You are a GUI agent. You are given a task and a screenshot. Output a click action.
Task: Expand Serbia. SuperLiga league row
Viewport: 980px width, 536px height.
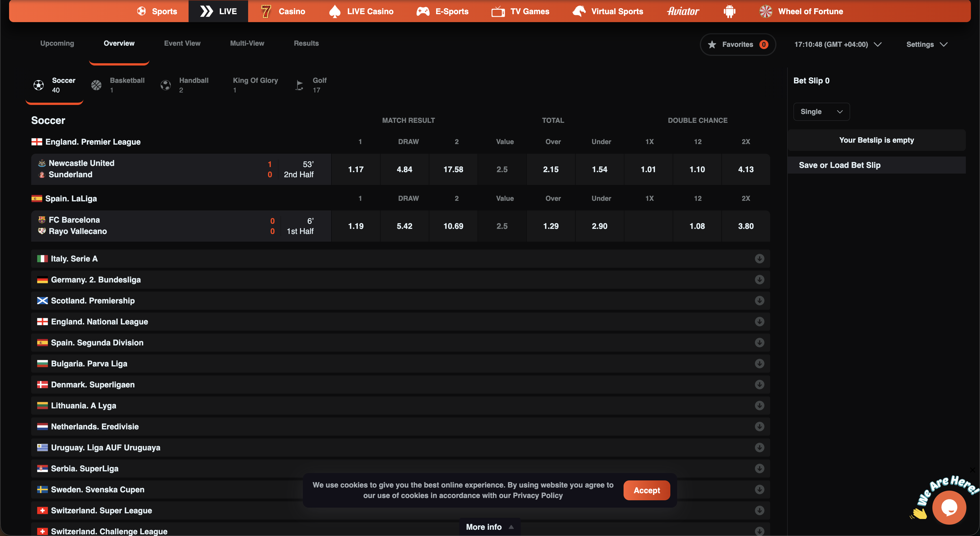[x=401, y=468]
